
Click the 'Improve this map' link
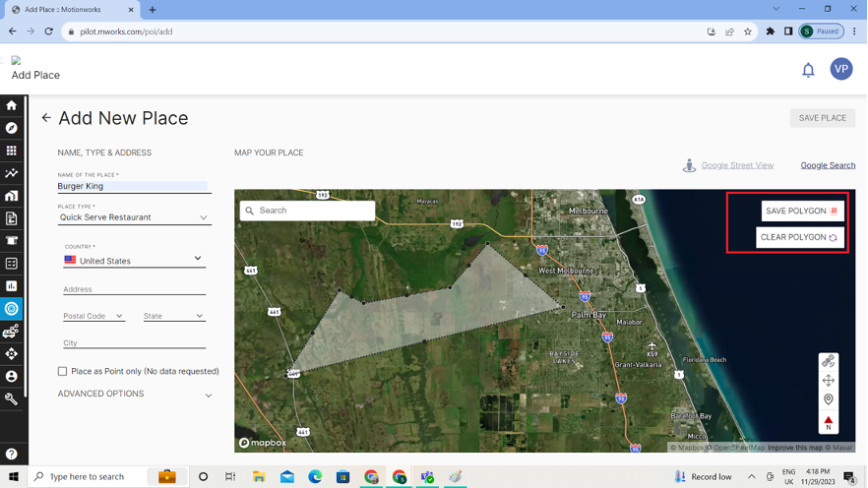(x=795, y=448)
